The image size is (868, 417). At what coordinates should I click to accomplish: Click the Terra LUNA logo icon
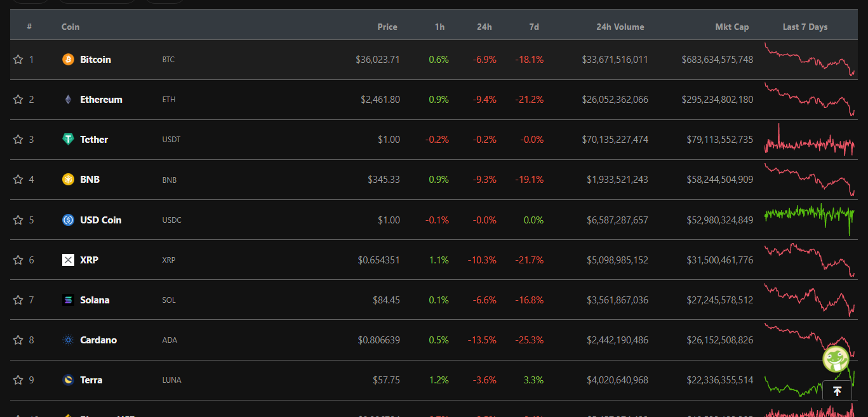[x=68, y=380]
